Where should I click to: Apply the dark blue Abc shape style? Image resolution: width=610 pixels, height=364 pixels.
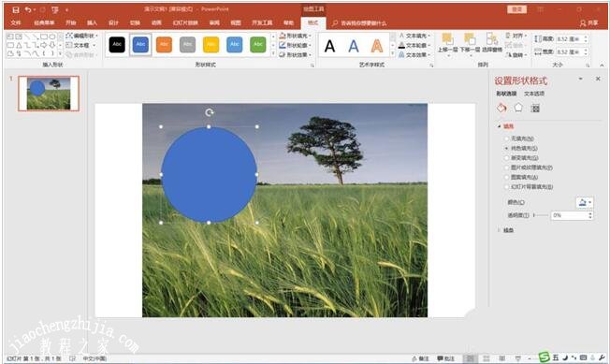click(x=140, y=44)
